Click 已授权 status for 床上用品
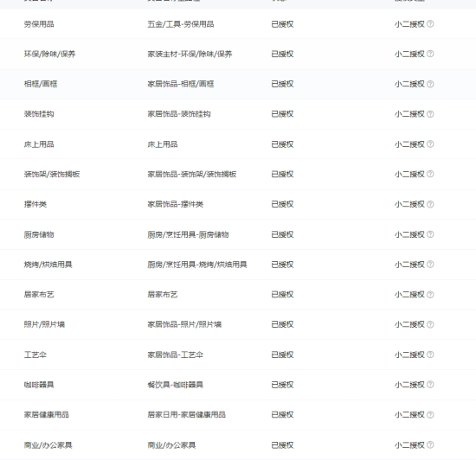This screenshot has width=476, height=460. point(282,144)
